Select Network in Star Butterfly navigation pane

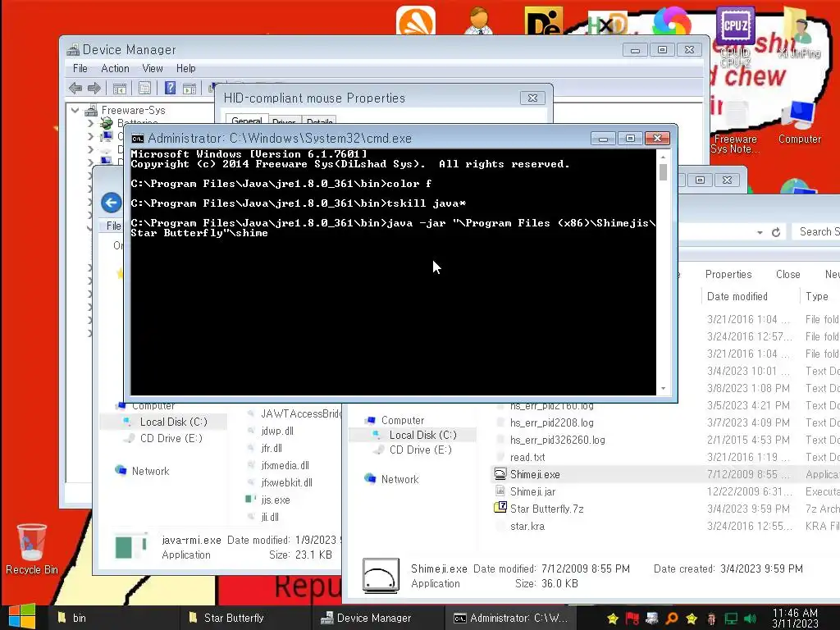click(399, 479)
